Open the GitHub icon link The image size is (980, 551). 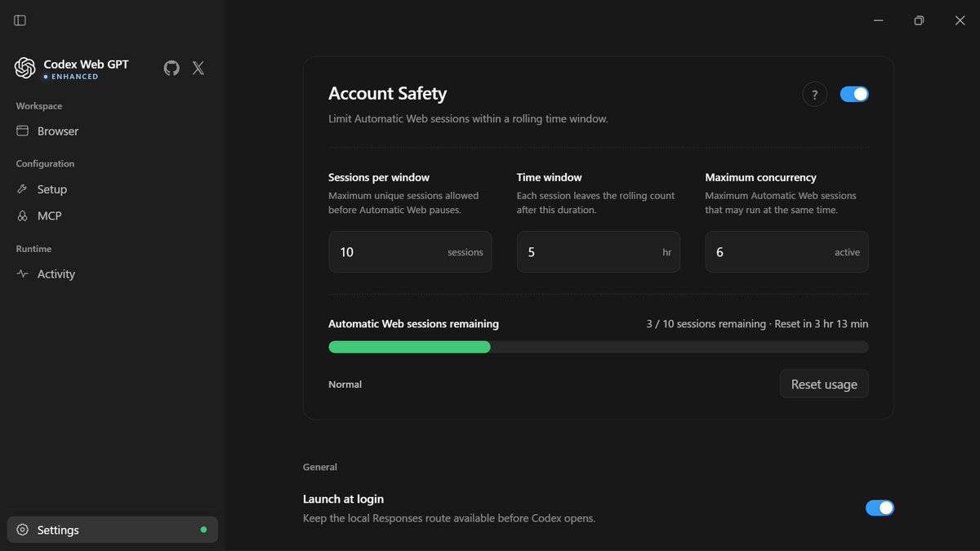pyautogui.click(x=171, y=68)
